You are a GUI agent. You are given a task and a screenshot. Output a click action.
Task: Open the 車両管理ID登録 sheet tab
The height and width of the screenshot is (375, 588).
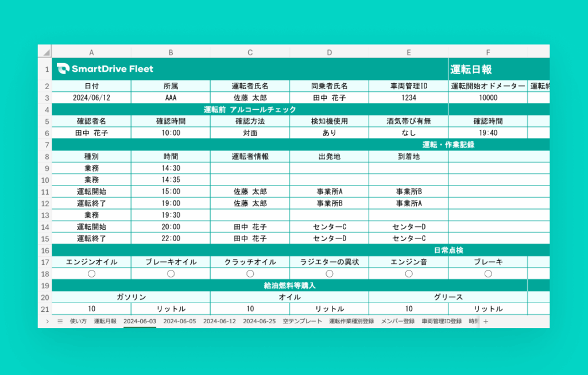click(x=442, y=322)
